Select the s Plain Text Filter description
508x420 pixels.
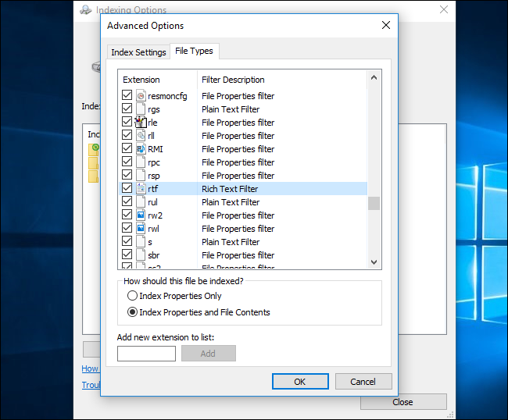[231, 242]
